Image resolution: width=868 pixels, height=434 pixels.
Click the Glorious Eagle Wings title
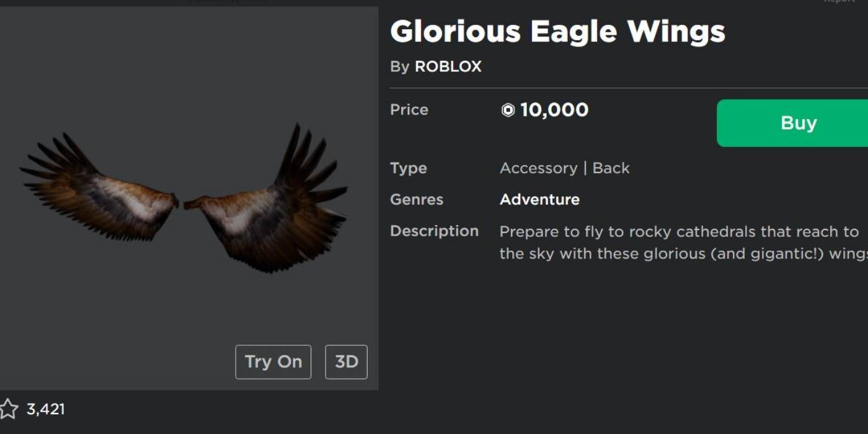click(x=558, y=31)
